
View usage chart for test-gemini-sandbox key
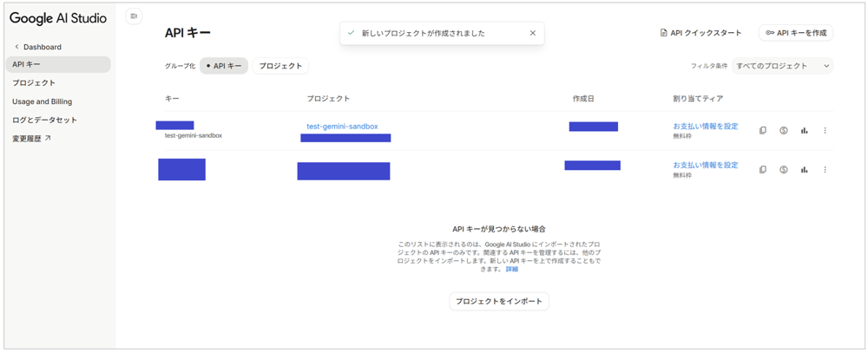point(805,131)
